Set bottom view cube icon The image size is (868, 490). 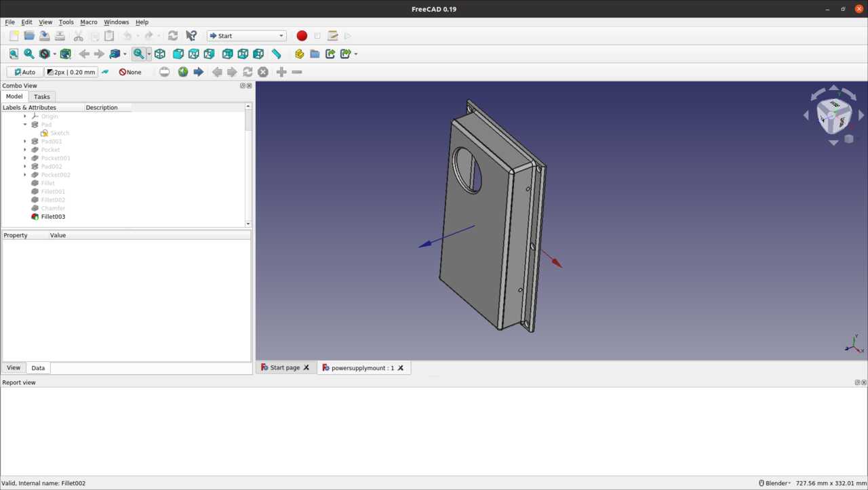243,54
